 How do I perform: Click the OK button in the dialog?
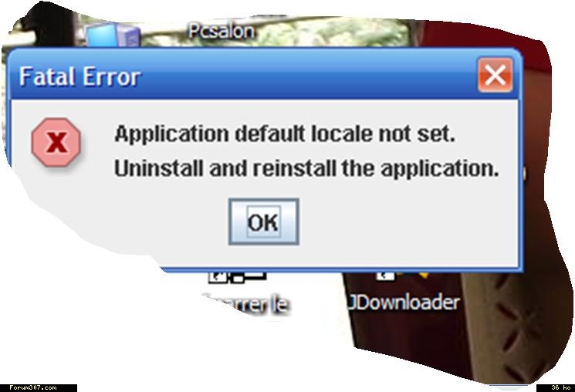pyautogui.click(x=264, y=222)
